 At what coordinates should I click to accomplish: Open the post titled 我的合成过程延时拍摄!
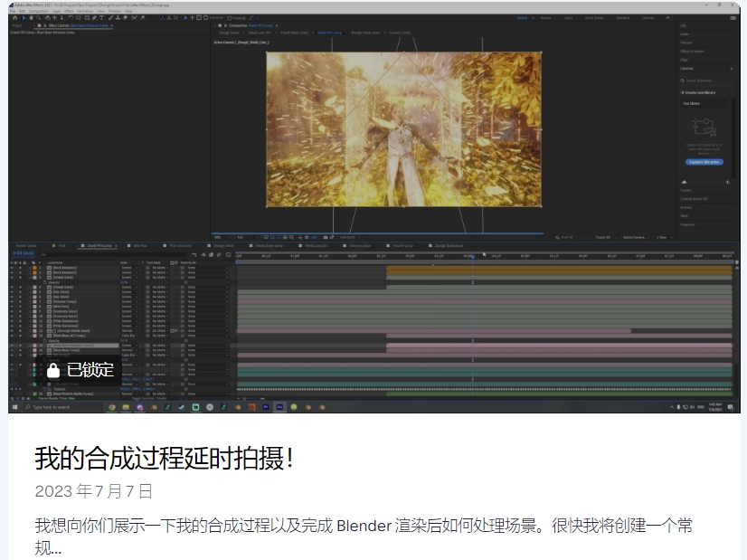coord(164,459)
